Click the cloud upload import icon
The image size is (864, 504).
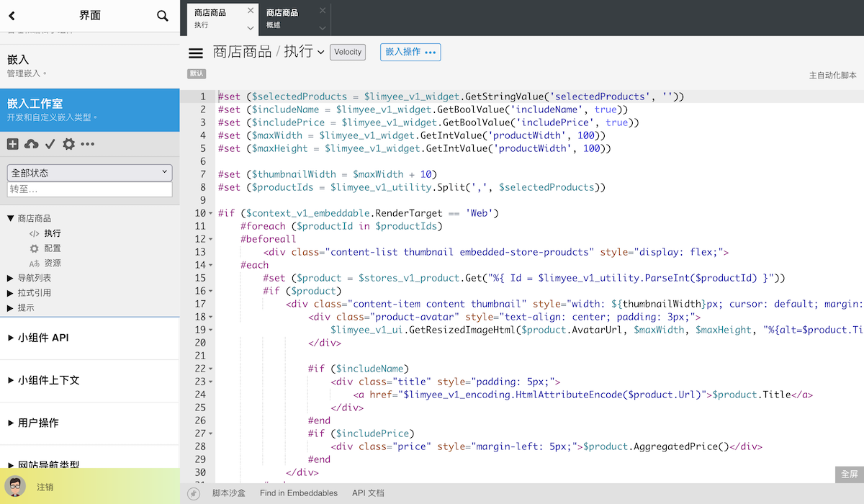click(x=32, y=145)
